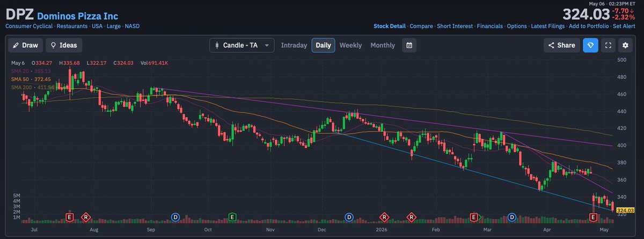Screen dimensions: 644x239
Task: Click the DPZ ticker symbol
Action: point(19,14)
